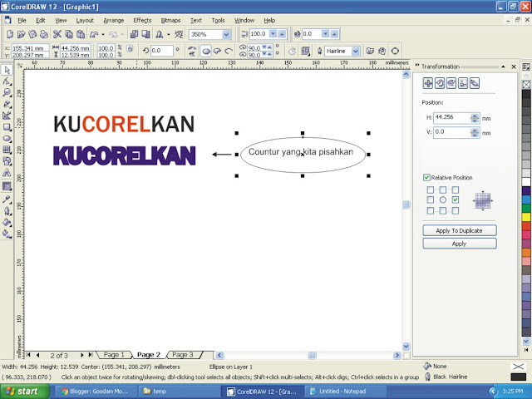Click the Windows start button

click(24, 392)
